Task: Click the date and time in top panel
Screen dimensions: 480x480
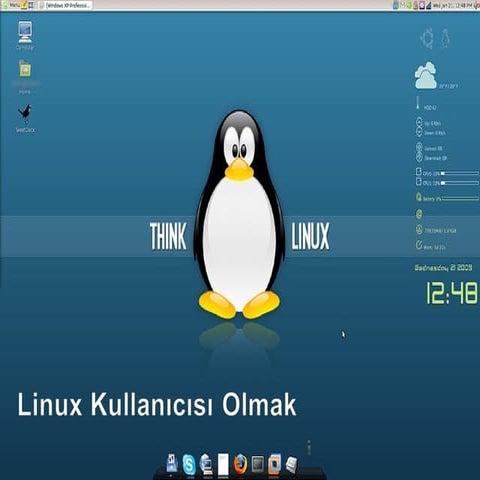Action: 452,6
